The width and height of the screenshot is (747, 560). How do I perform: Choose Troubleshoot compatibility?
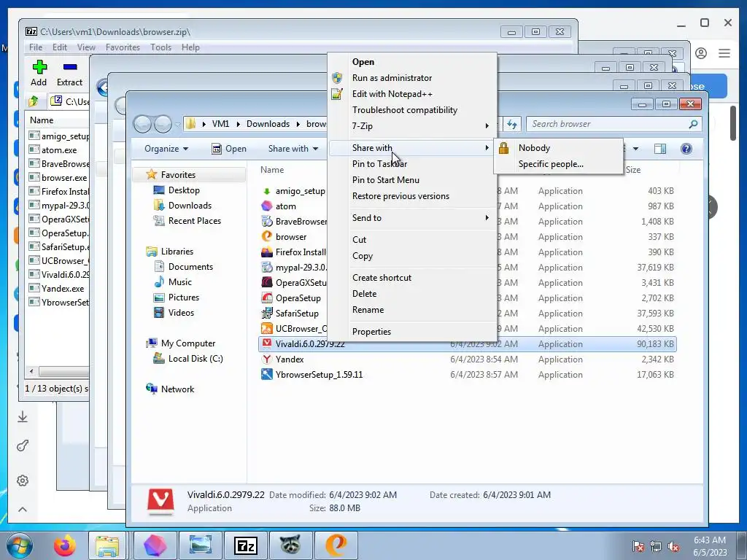[405, 110]
